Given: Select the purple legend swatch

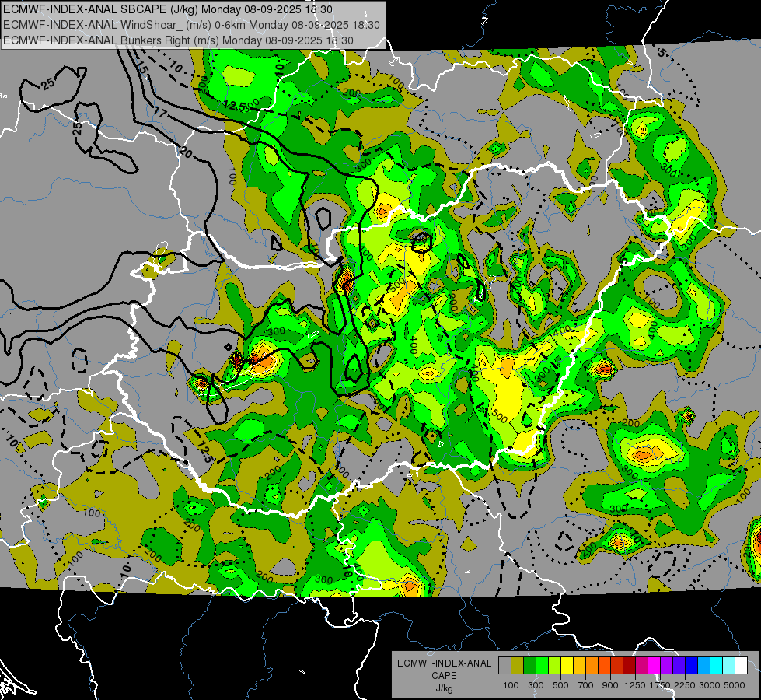Looking at the screenshot, I should pyautogui.click(x=667, y=666).
